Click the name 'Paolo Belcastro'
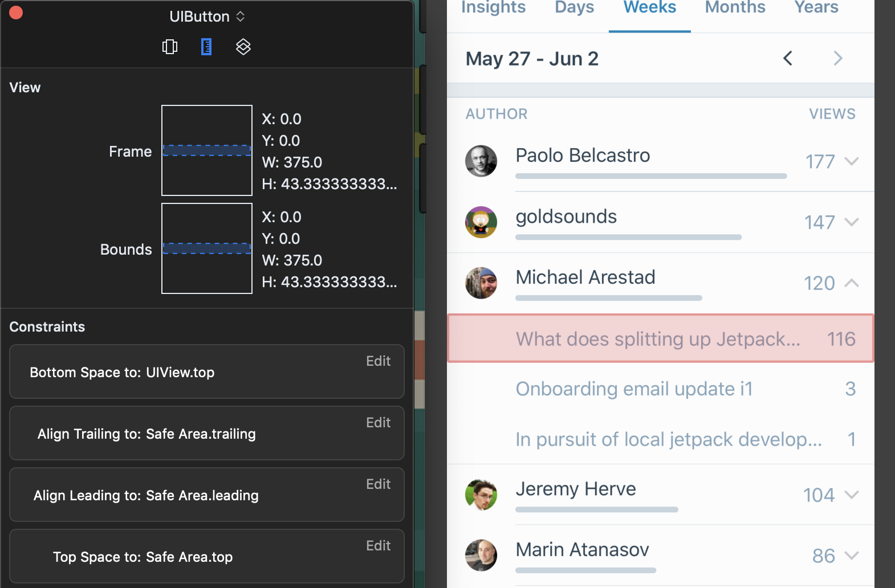The height and width of the screenshot is (588, 895). pos(583,155)
